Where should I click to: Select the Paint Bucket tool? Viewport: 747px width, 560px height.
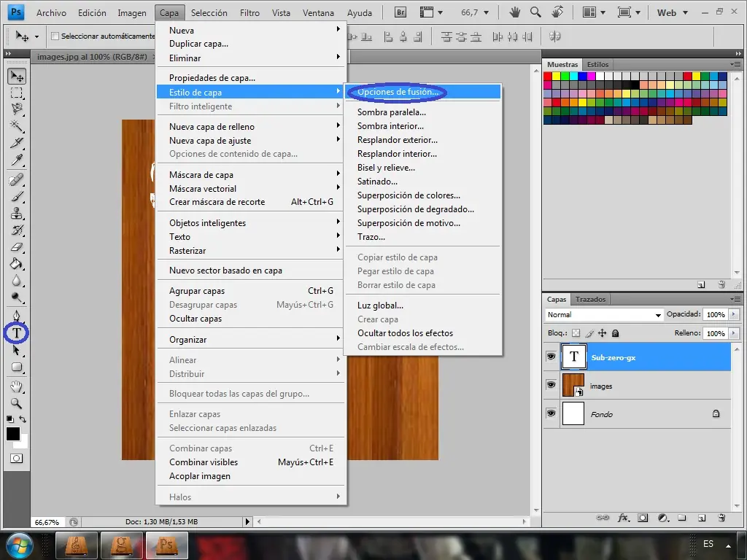17,263
